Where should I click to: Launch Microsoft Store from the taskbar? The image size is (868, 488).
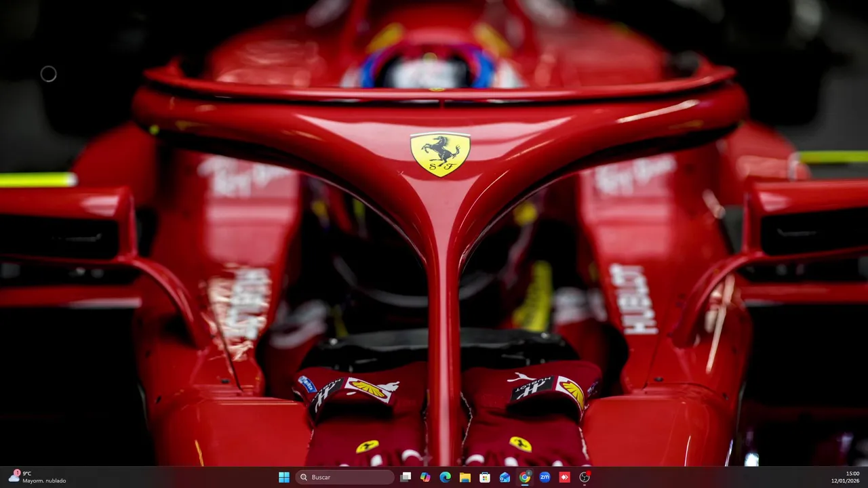[485, 477]
